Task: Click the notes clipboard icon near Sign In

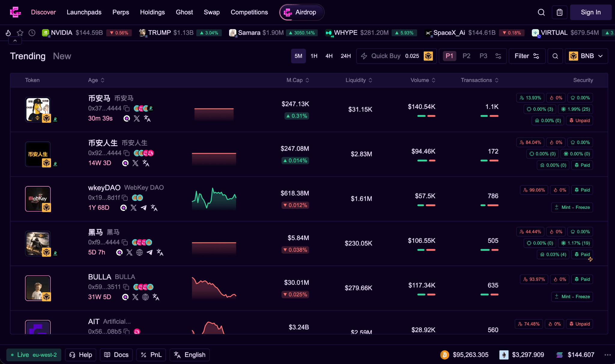Action: click(559, 12)
